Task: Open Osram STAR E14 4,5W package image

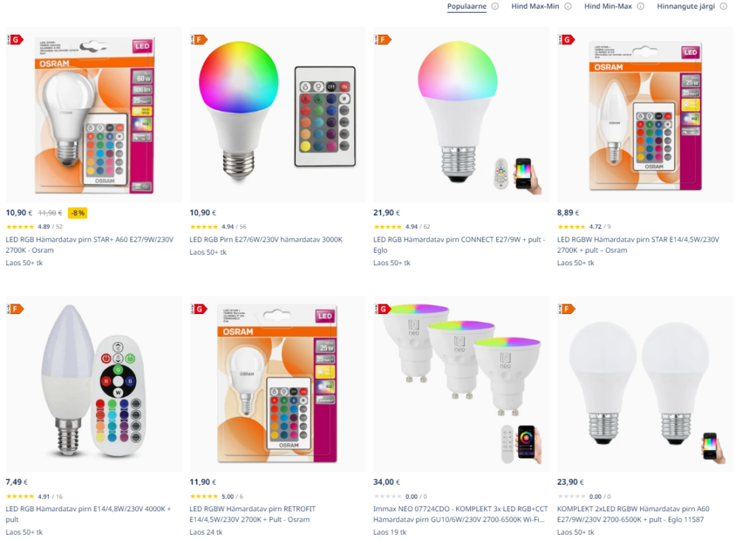Action: 645,115
